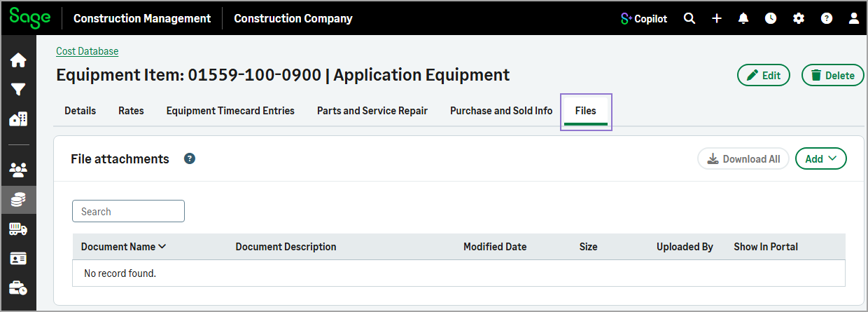The width and height of the screenshot is (868, 312).
Task: Click the Document Description column header
Action: click(x=286, y=247)
